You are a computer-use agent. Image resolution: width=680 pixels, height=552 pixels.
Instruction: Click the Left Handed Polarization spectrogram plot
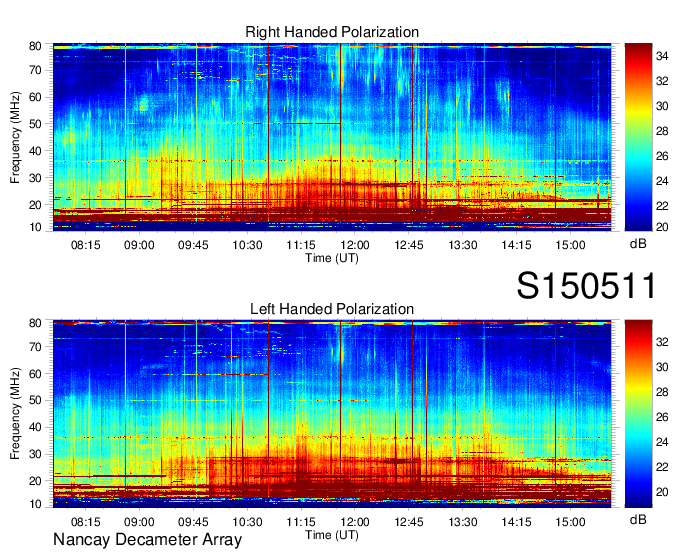tap(332, 414)
